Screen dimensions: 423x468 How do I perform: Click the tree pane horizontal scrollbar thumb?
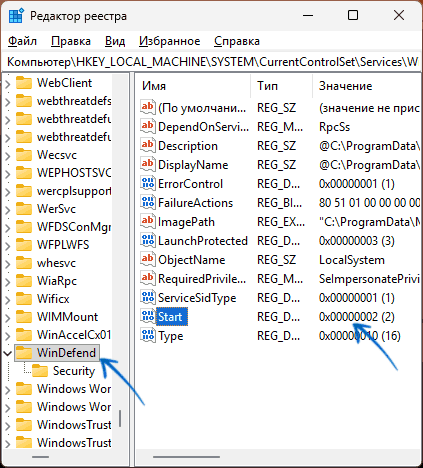[41, 457]
